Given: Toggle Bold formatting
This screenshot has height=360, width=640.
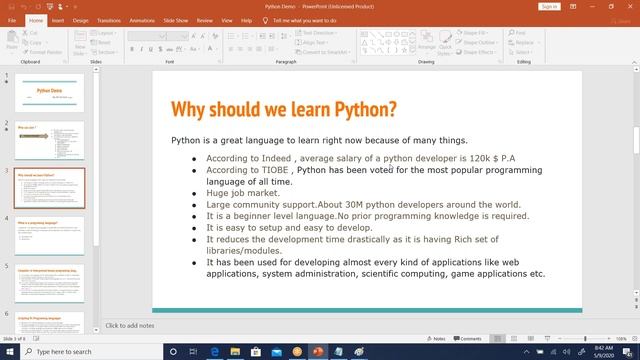Looking at the screenshot, I should tap(132, 49).
